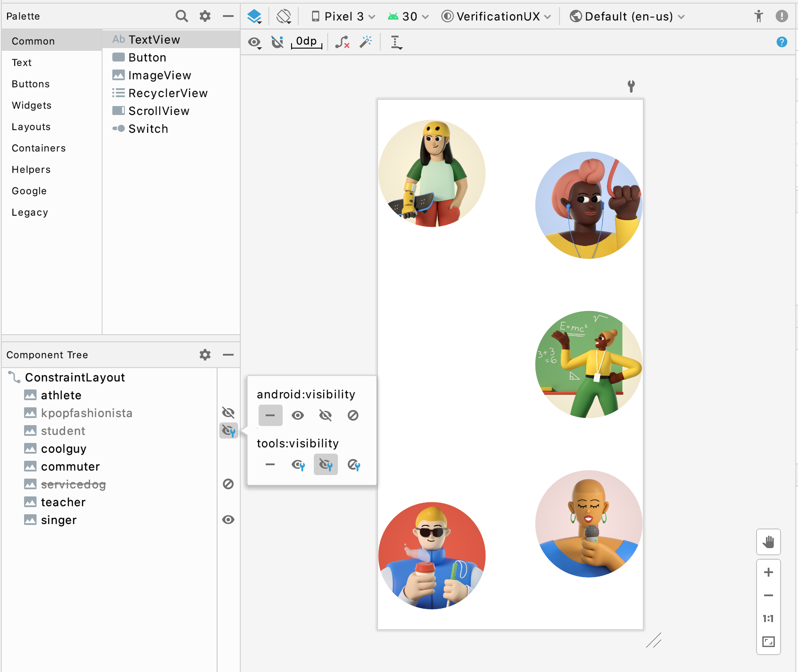Set tools:visibility to gone
This screenshot has width=798, height=672.
(x=354, y=465)
